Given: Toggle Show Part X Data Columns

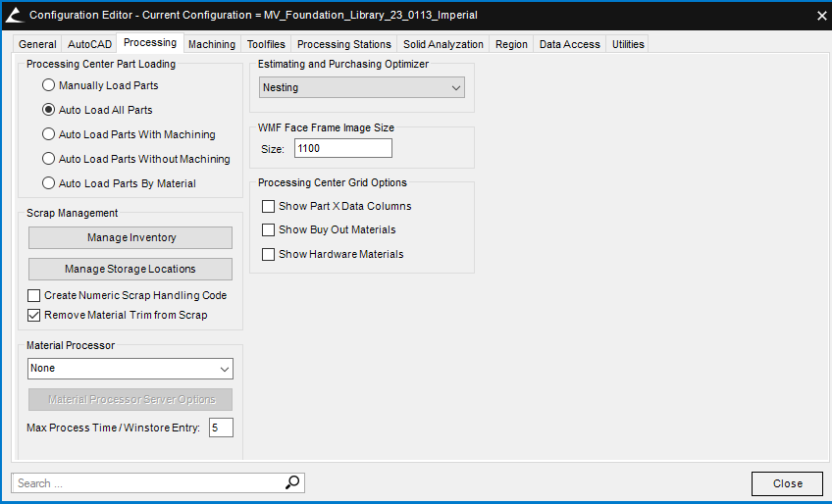Looking at the screenshot, I should 269,206.
